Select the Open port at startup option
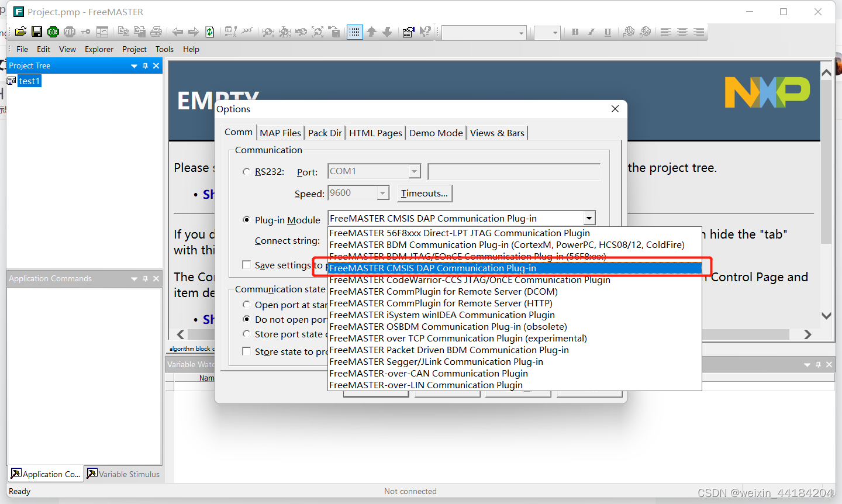842x504 pixels. (x=246, y=305)
